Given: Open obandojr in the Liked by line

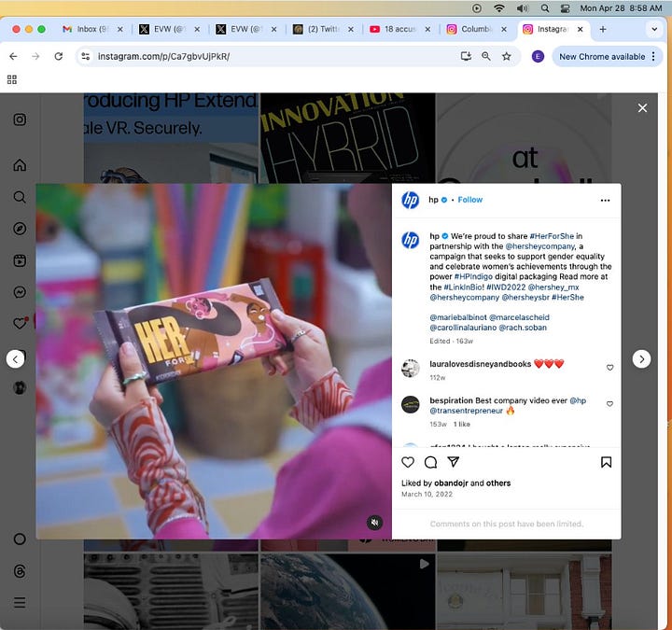Looking at the screenshot, I should tap(451, 483).
